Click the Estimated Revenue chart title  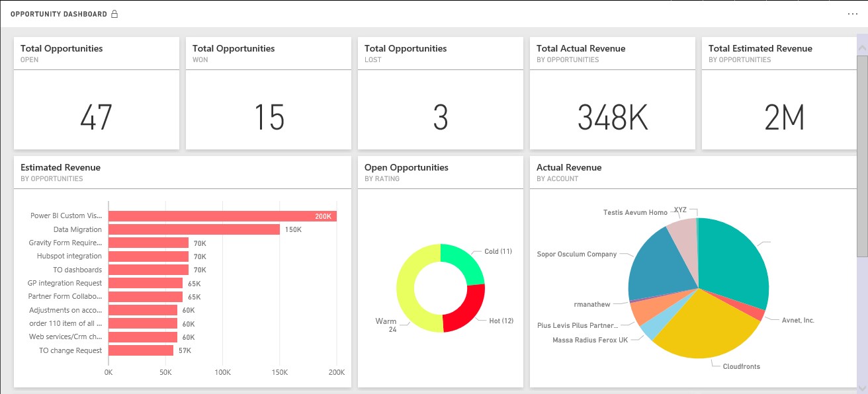[60, 168]
